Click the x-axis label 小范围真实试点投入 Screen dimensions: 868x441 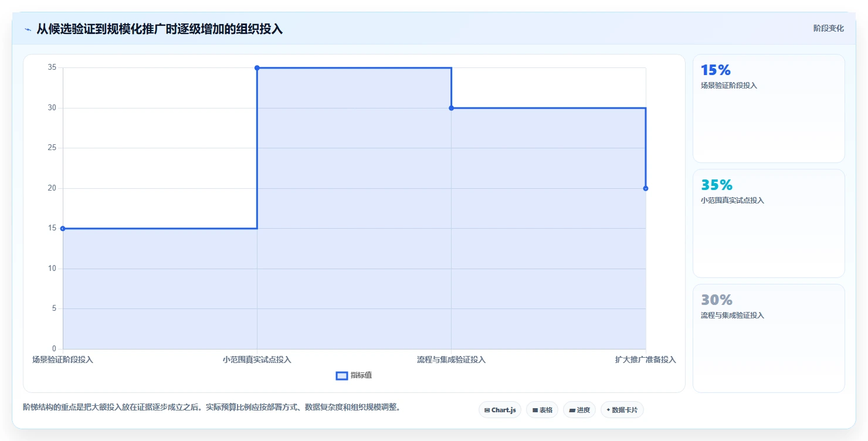[x=257, y=359]
